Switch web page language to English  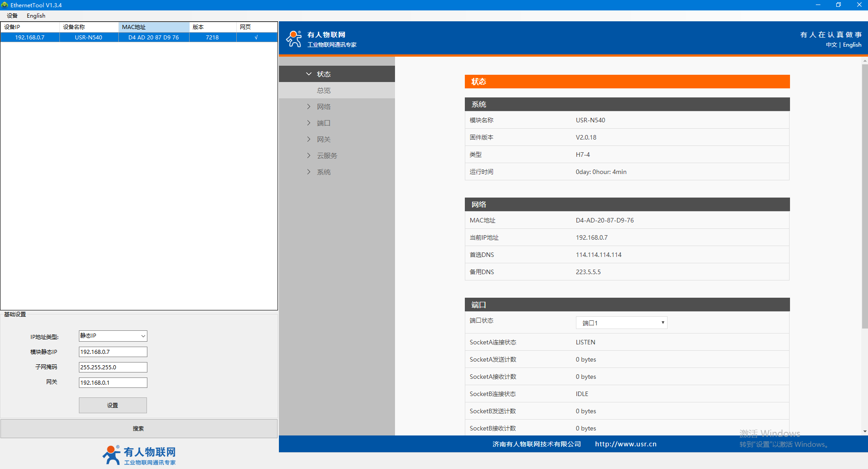click(852, 45)
